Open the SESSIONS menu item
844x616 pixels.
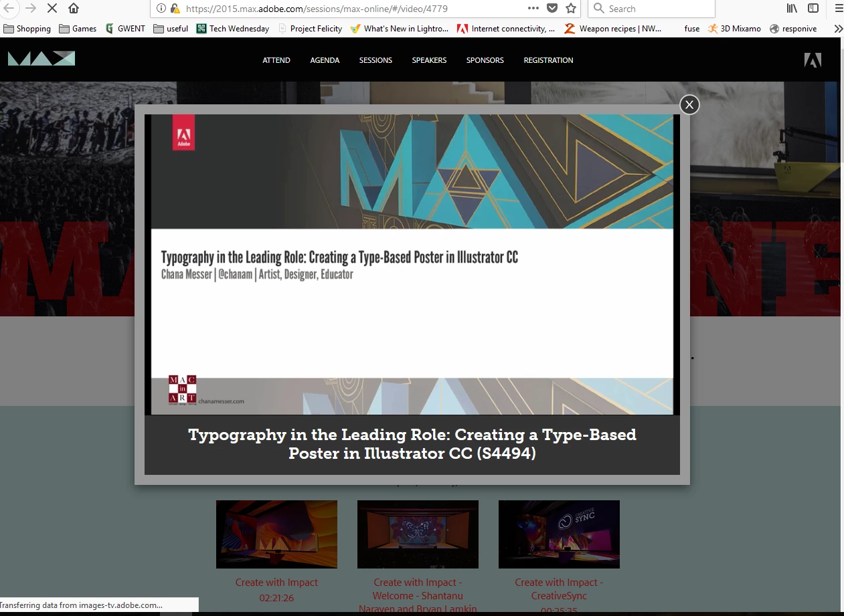375,60
